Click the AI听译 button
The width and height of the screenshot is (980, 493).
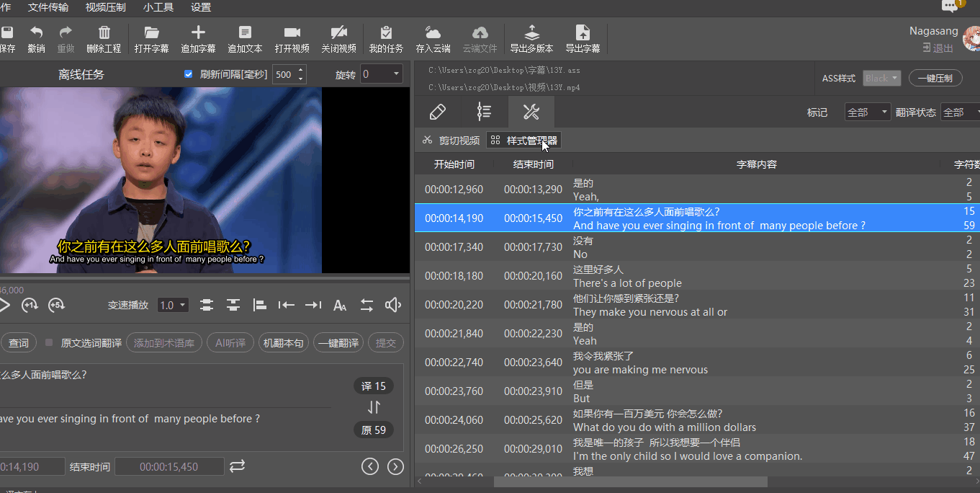point(230,343)
